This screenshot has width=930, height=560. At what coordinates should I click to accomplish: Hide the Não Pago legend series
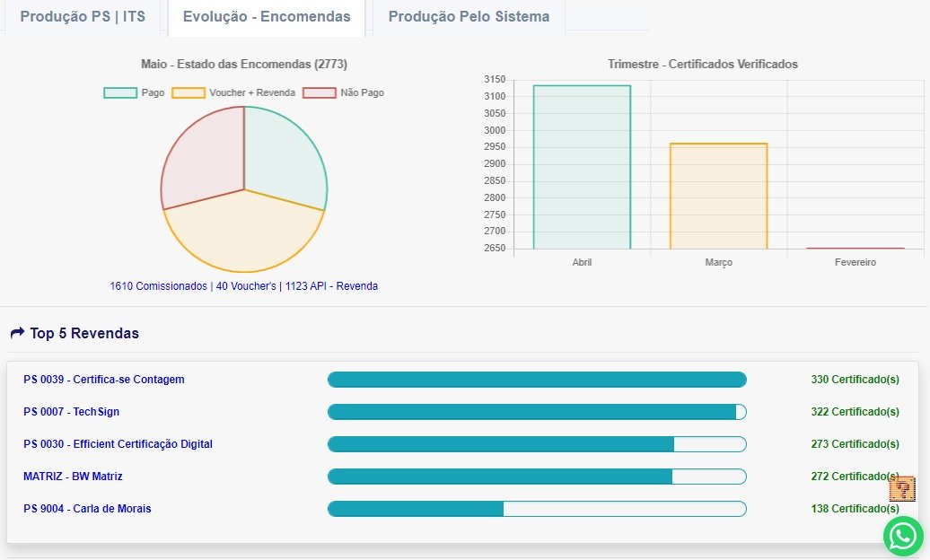(344, 92)
